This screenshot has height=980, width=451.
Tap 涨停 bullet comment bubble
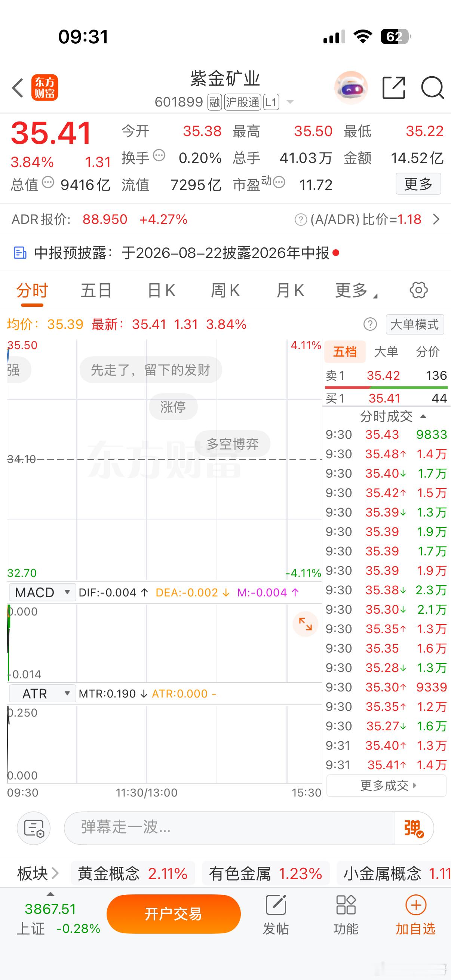coord(173,407)
